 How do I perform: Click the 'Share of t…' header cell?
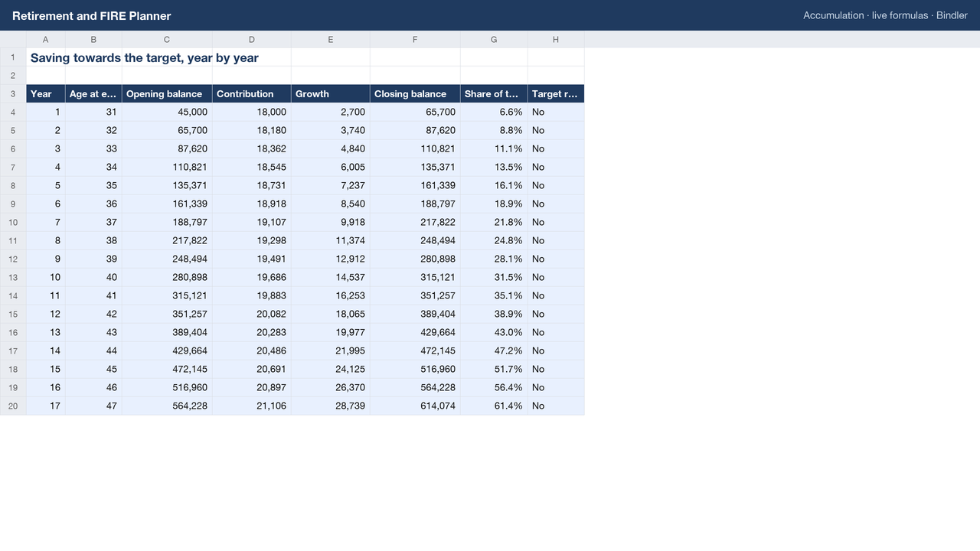494,94
